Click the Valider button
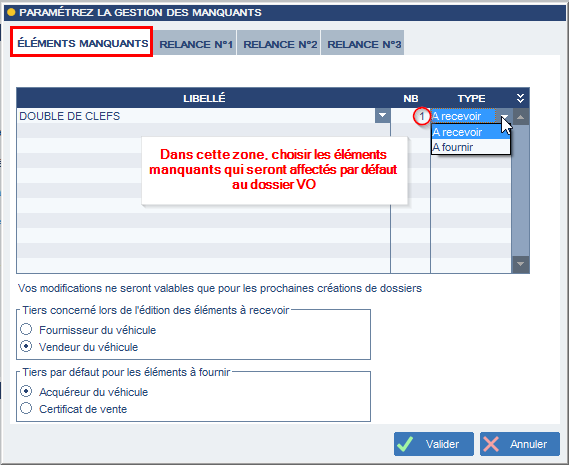 pyautogui.click(x=434, y=444)
